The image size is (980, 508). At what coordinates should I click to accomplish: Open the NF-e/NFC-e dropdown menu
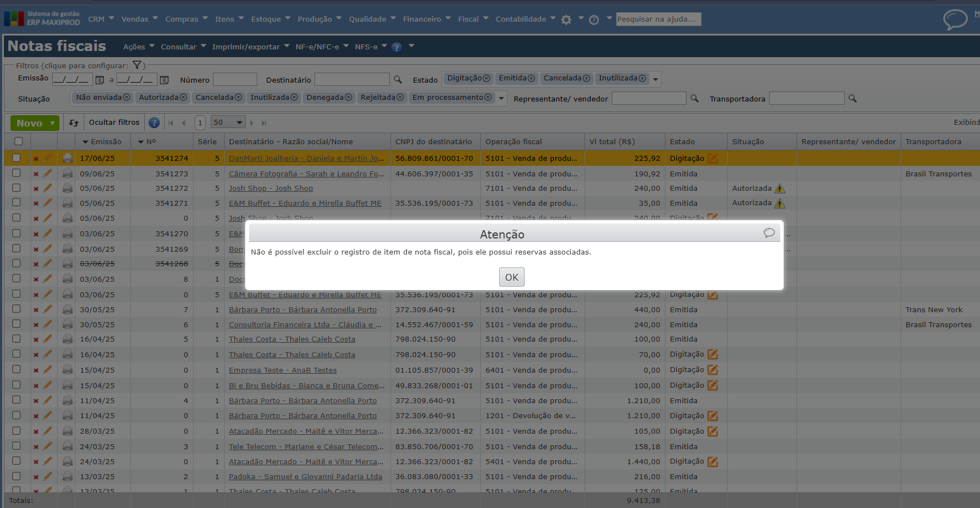pyautogui.click(x=322, y=47)
